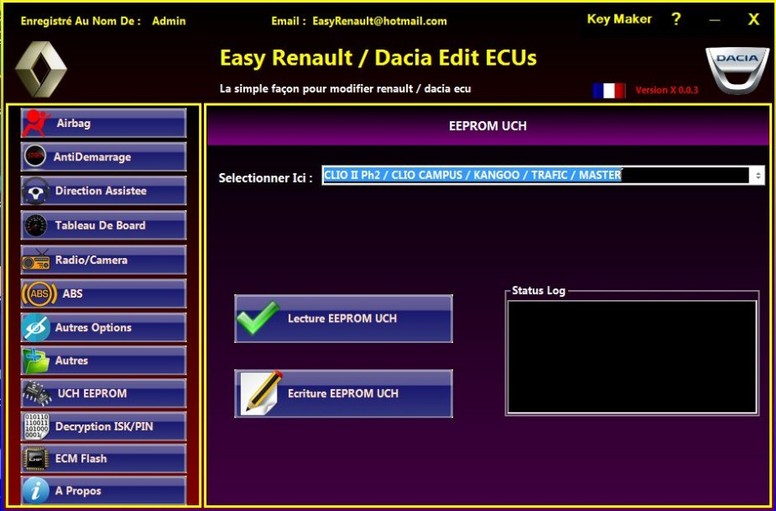The image size is (776, 511).
Task: Click the Admin registered name
Action: pos(169,21)
